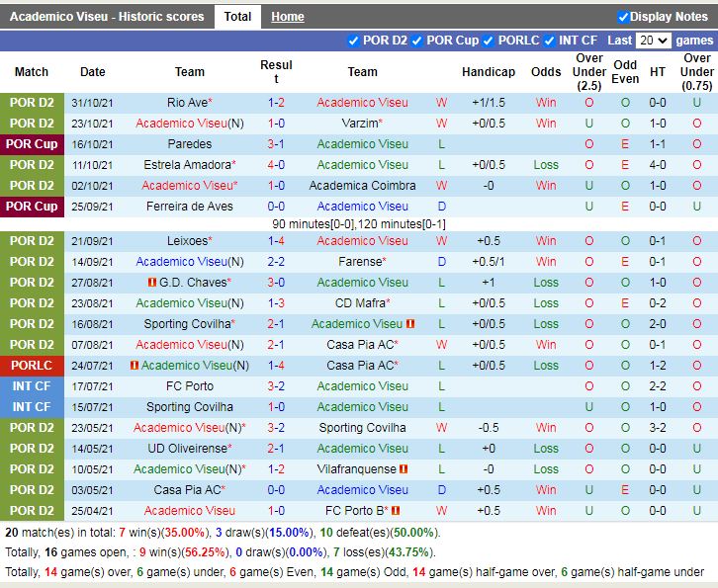This screenshot has height=588, width=718.
Task: Click the Handicap column header
Action: point(488,72)
